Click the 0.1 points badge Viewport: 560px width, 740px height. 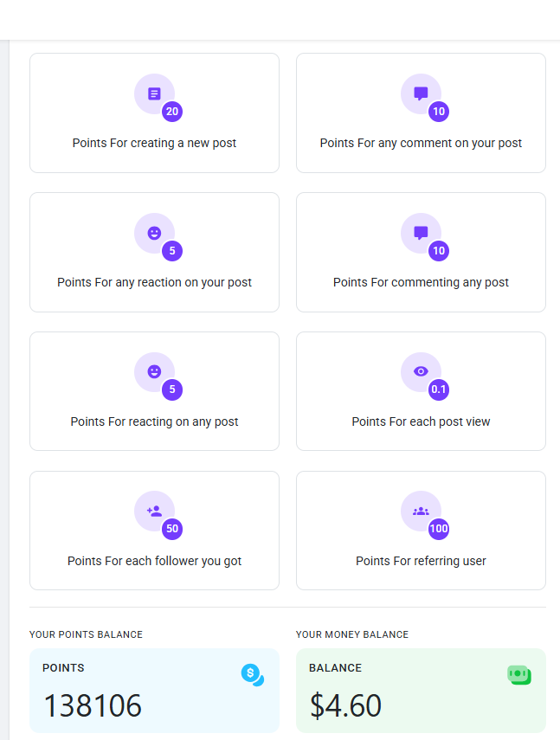coord(439,389)
